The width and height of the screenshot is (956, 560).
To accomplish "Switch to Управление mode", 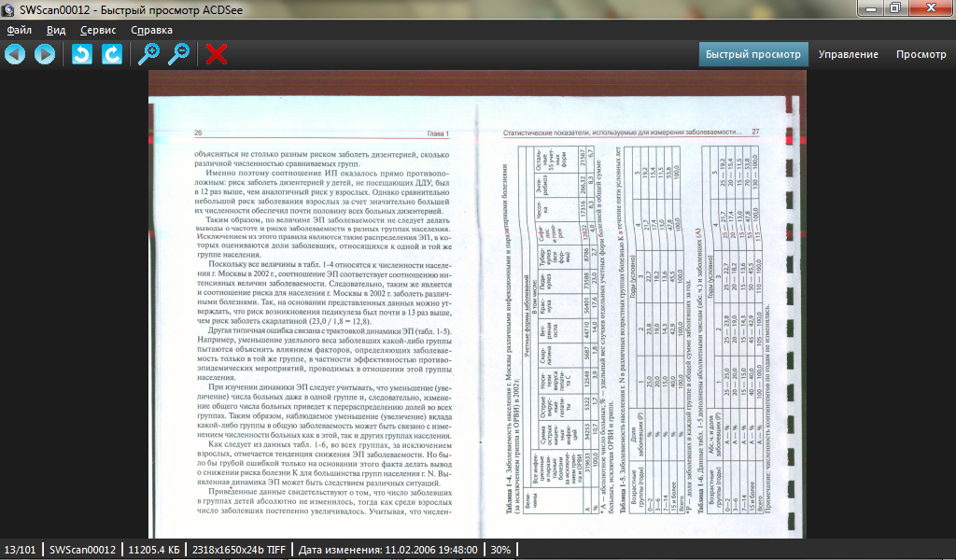I will click(848, 54).
